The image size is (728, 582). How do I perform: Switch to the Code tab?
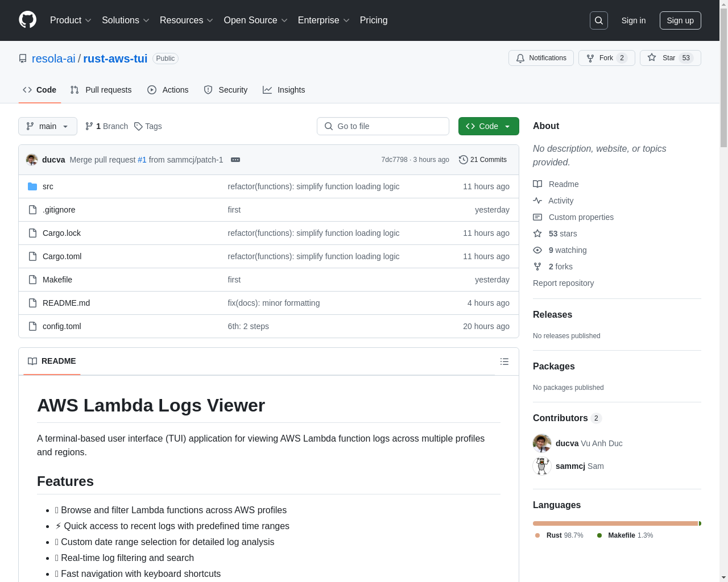point(40,90)
